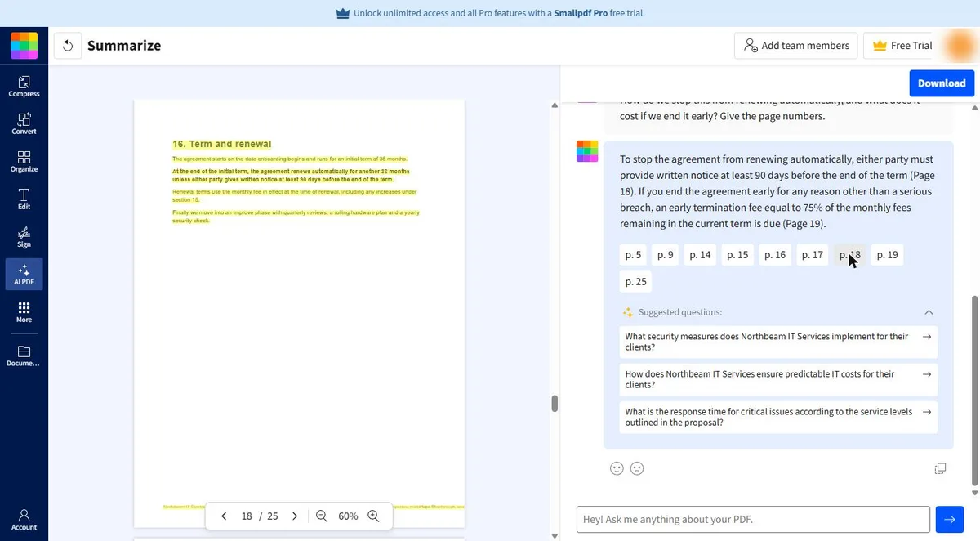Rate the answer with happy face
Screen dimensions: 980x541
[617, 468]
